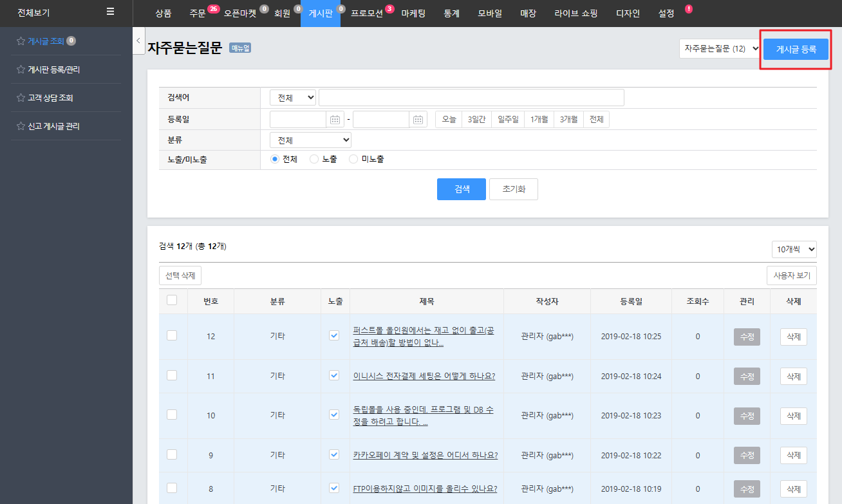Go to the 프로모션 menu
The image size is (842, 504).
367,14
